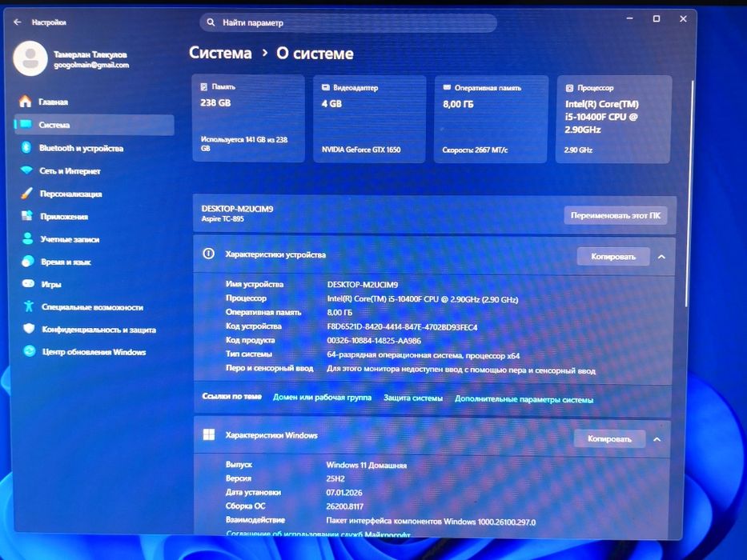Viewport: 747px width, 560px height.
Task: Open the Память 238 GB card
Action: pos(248,118)
